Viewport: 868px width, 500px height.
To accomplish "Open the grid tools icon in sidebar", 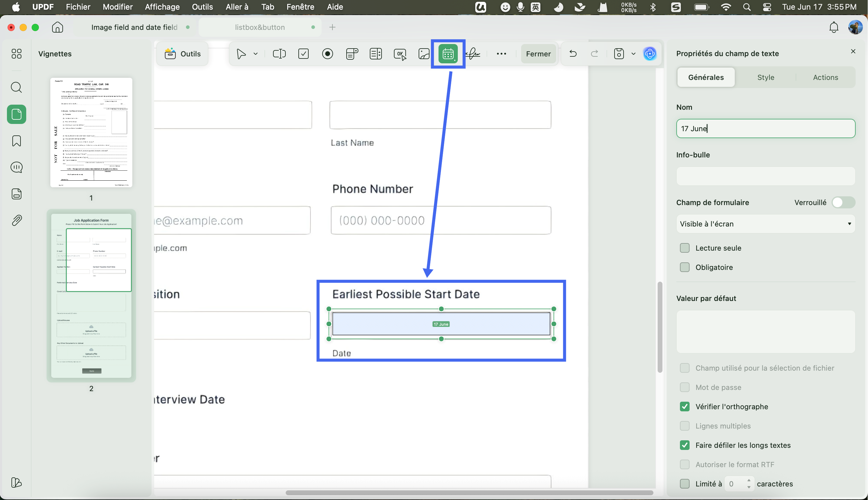I will coord(17,54).
